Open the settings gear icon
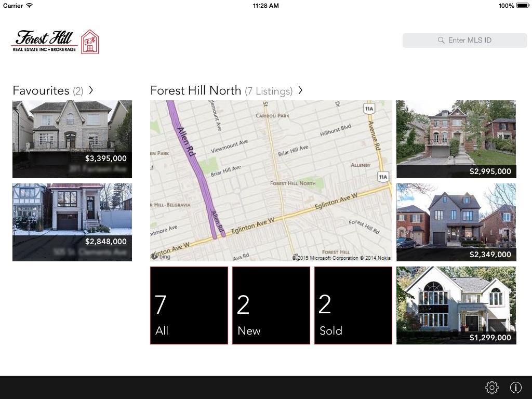Image resolution: width=532 pixels, height=399 pixels. [491, 387]
